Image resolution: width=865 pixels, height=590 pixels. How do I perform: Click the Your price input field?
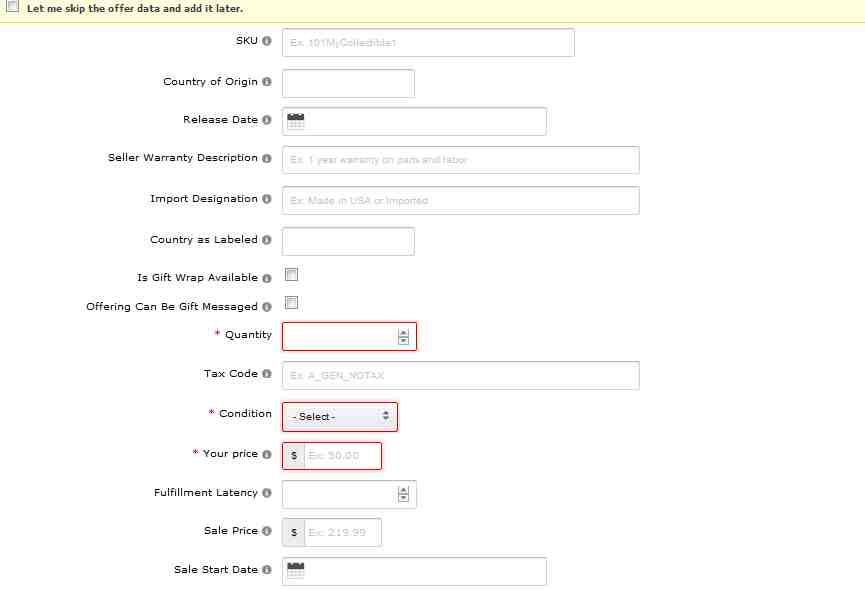342,456
